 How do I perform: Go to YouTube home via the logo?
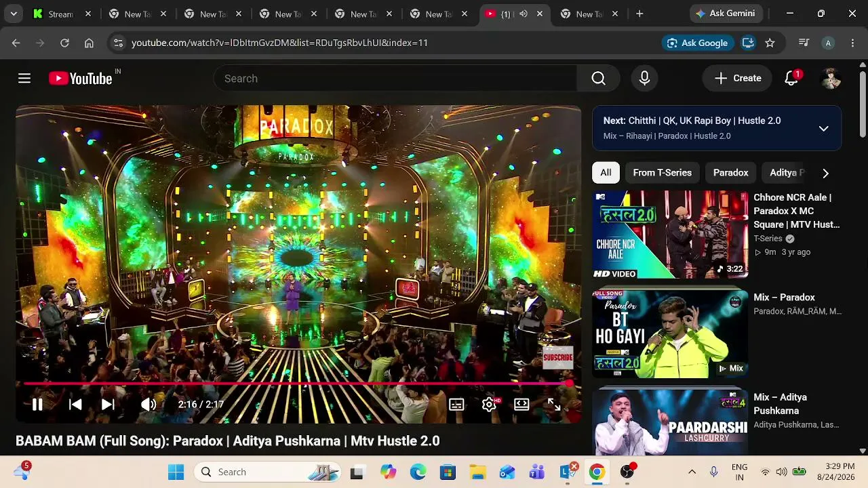[x=80, y=79]
